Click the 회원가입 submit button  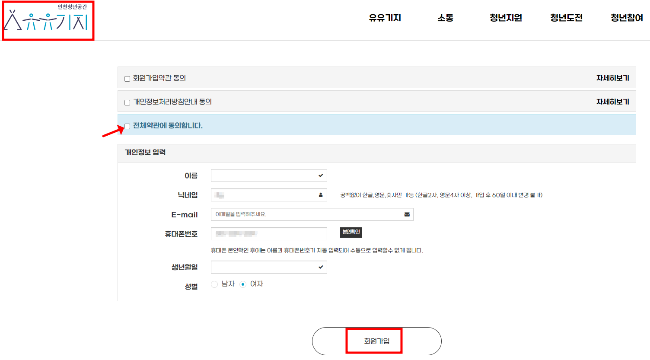pyautogui.click(x=377, y=341)
